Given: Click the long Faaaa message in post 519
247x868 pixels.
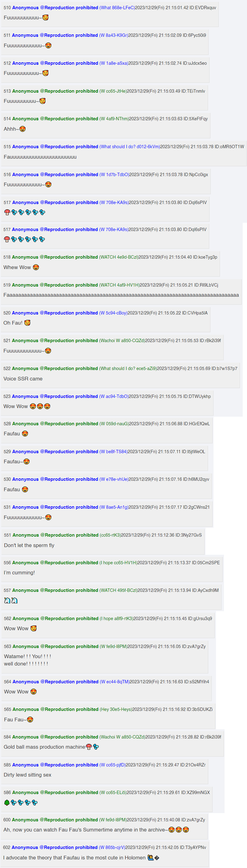Looking at the screenshot, I should (x=121, y=295).
